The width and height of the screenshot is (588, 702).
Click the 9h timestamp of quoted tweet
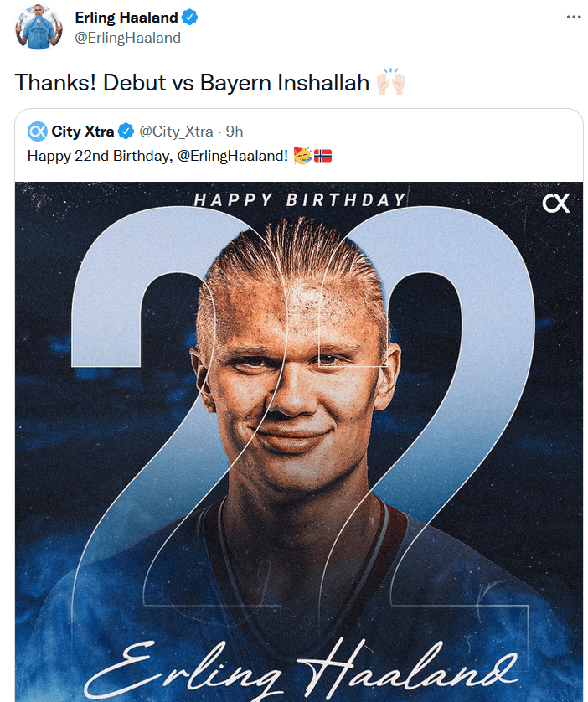click(x=235, y=132)
